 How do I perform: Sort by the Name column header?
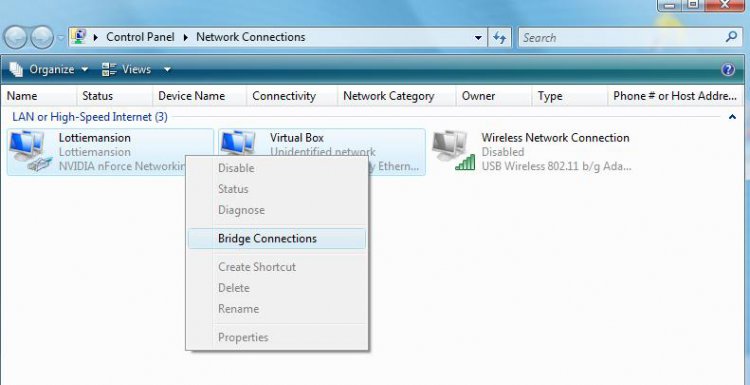pos(38,96)
